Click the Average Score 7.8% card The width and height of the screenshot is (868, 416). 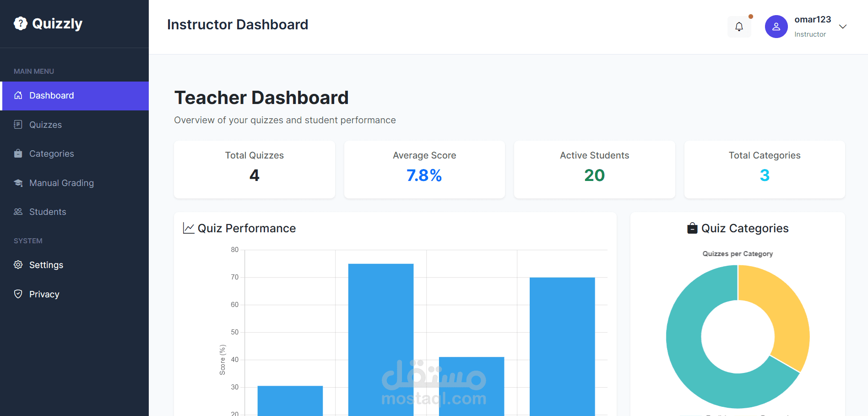tap(424, 170)
